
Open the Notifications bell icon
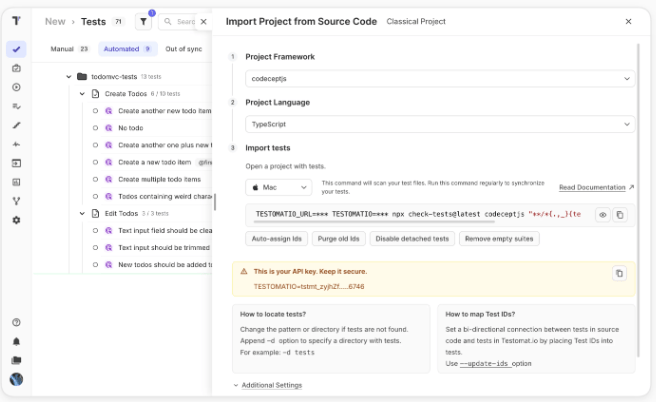[16, 341]
